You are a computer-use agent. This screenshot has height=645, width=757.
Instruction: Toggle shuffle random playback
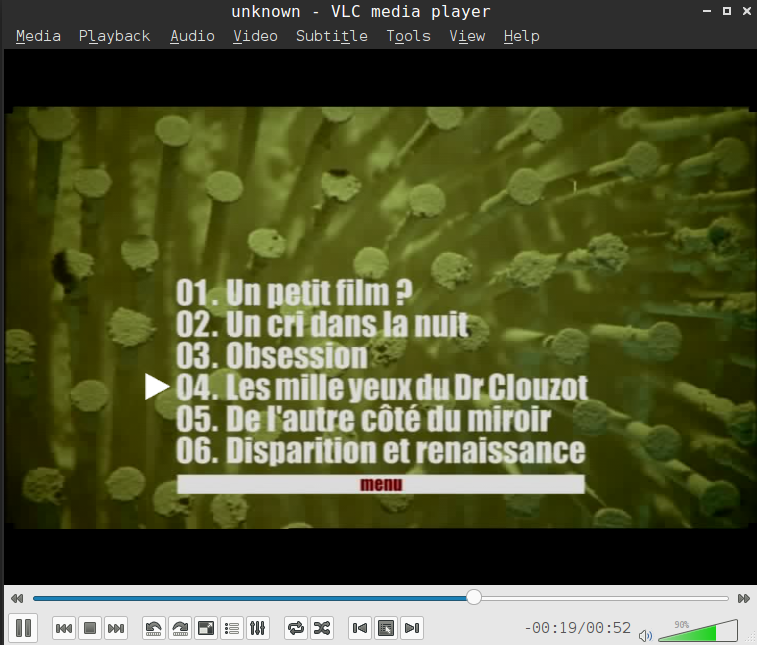point(322,628)
